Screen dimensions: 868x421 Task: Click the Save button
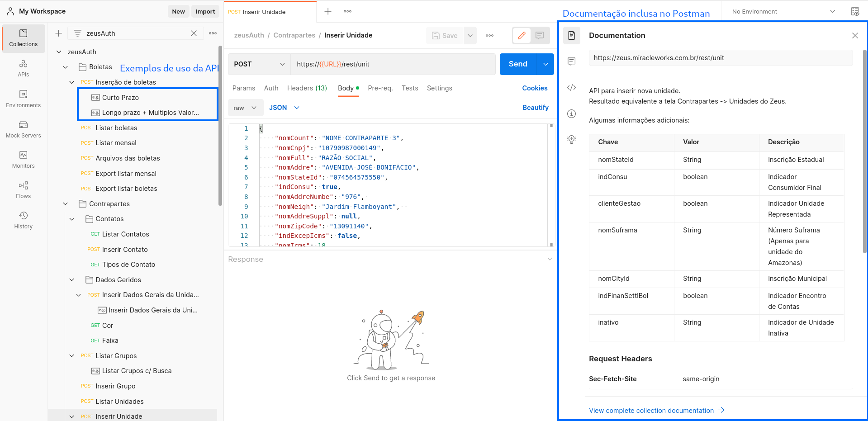(x=445, y=36)
